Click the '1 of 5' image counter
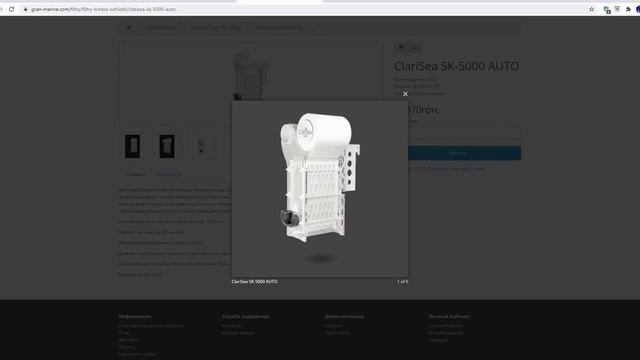Viewport: 640px width, 360px height. [402, 282]
